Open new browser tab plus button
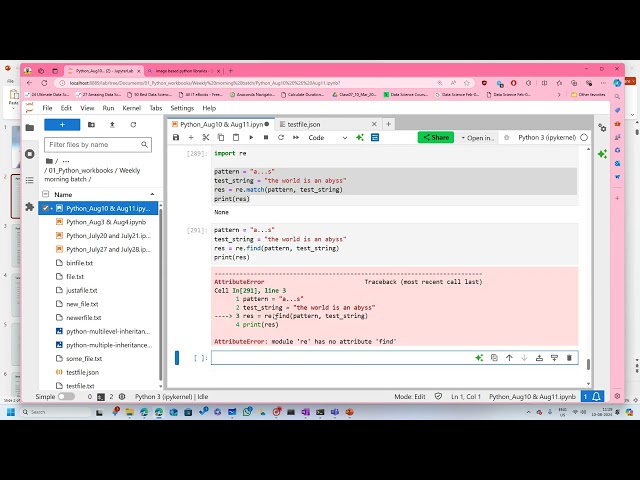Viewport: 640px width, 480px height. click(231, 71)
